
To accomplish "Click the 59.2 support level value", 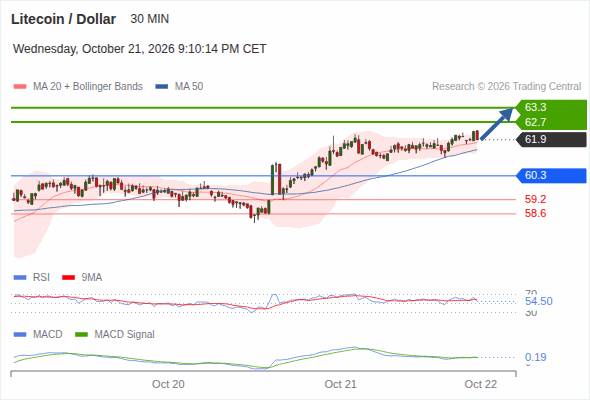I will pyautogui.click(x=535, y=199).
